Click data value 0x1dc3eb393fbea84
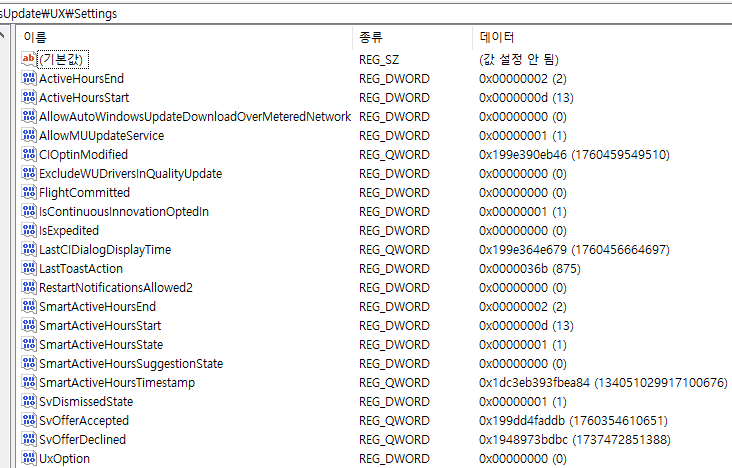 point(603,383)
